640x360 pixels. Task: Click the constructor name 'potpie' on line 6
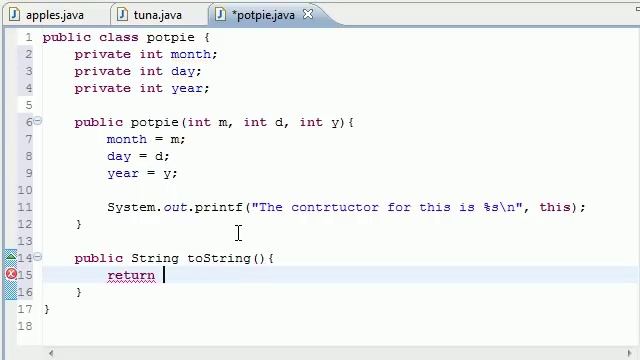pyautogui.click(x=154, y=122)
